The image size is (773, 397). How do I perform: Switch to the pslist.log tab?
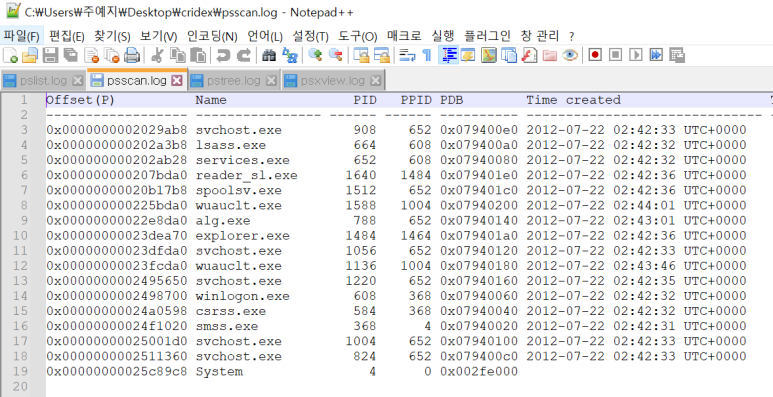click(x=43, y=80)
